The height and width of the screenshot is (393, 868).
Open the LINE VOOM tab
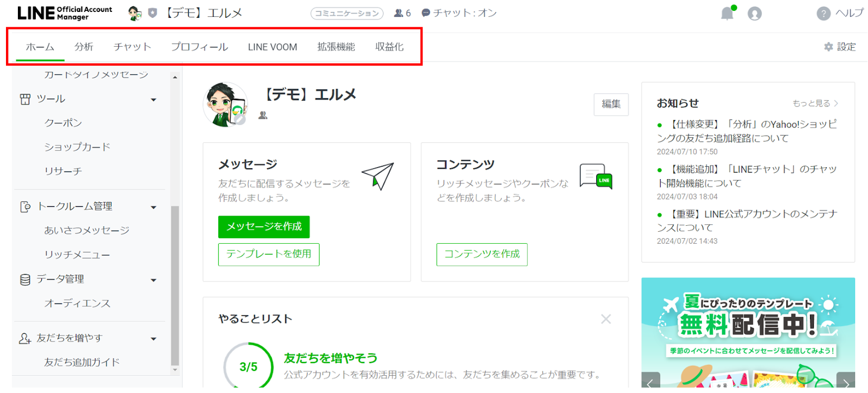273,47
